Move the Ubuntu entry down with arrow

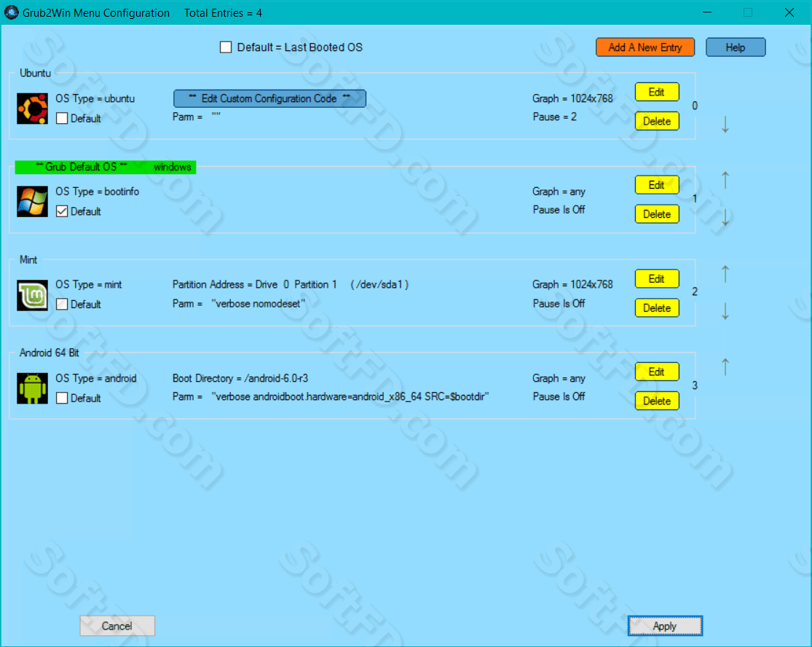725,125
